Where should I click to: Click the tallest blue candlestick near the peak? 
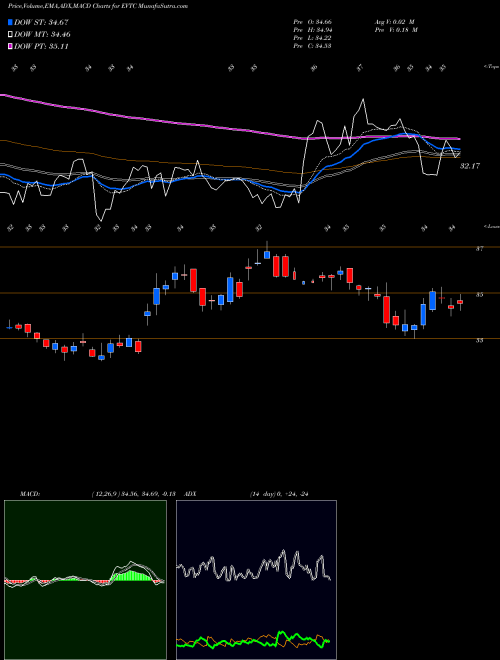[x=230, y=289]
